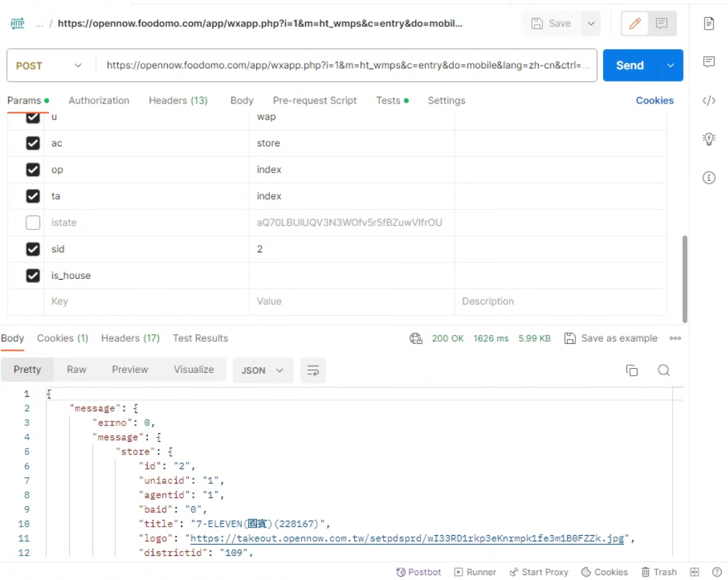Open the POST method dropdown
The width and height of the screenshot is (728, 580).
pyautogui.click(x=48, y=66)
